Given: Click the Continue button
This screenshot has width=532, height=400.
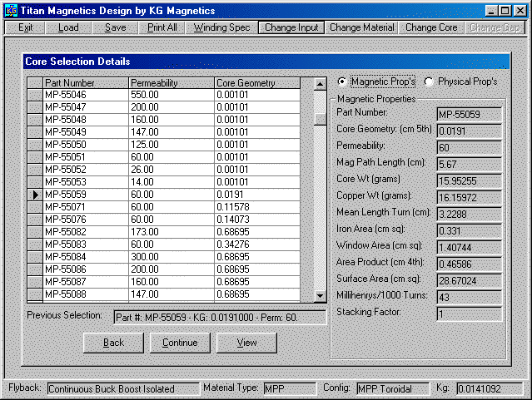Looking at the screenshot, I should [x=180, y=343].
